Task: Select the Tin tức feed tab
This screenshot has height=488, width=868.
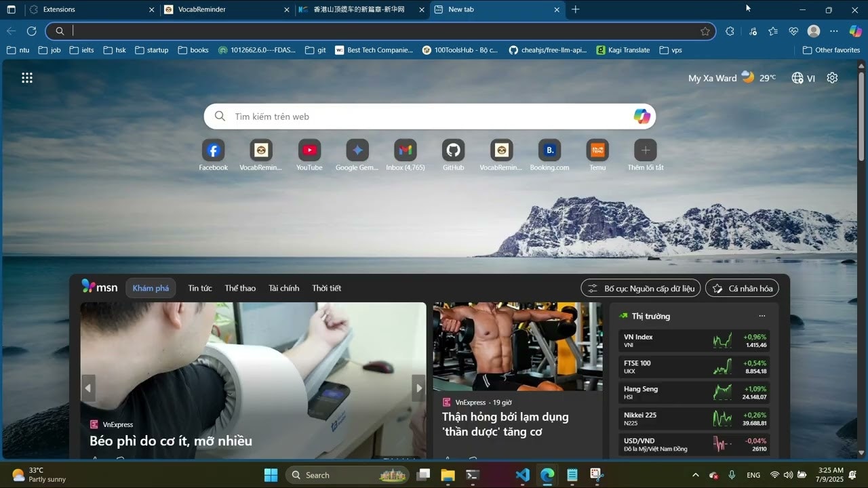Action: click(x=200, y=288)
